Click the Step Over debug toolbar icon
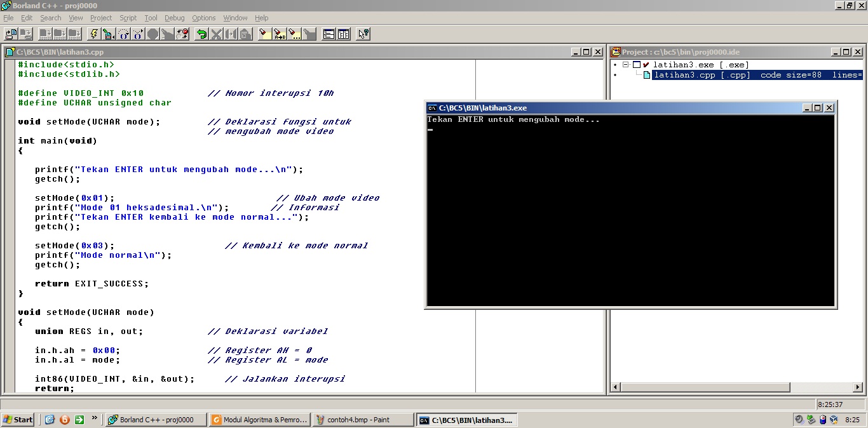 [x=123, y=34]
